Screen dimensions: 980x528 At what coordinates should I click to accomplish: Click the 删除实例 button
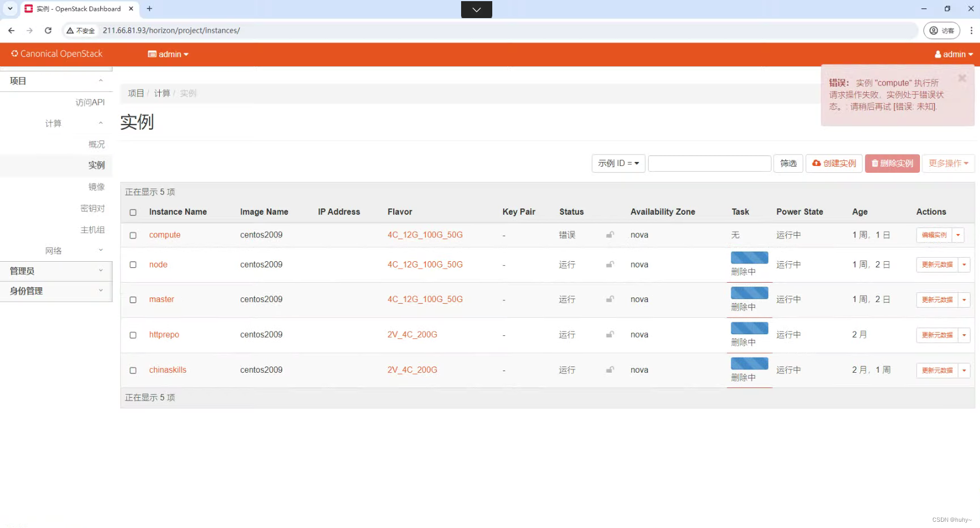pos(892,163)
